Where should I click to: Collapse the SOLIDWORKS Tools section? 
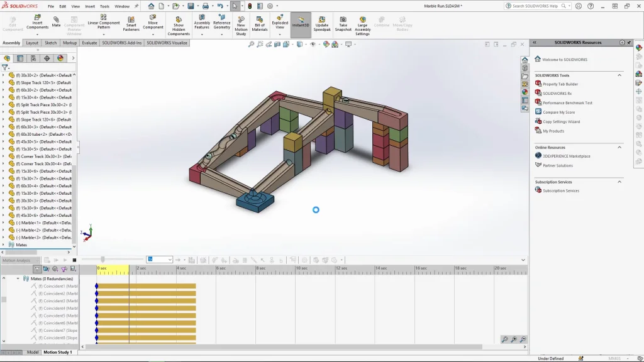(x=619, y=75)
